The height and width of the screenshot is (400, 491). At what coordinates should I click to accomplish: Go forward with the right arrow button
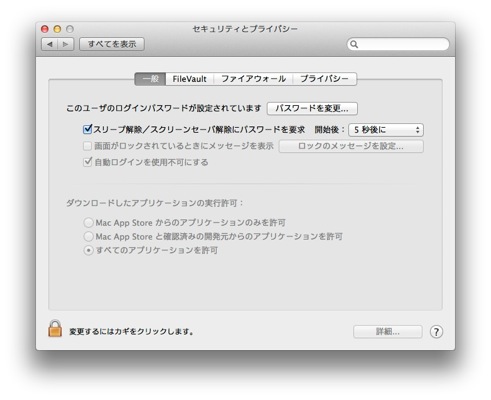[x=66, y=44]
